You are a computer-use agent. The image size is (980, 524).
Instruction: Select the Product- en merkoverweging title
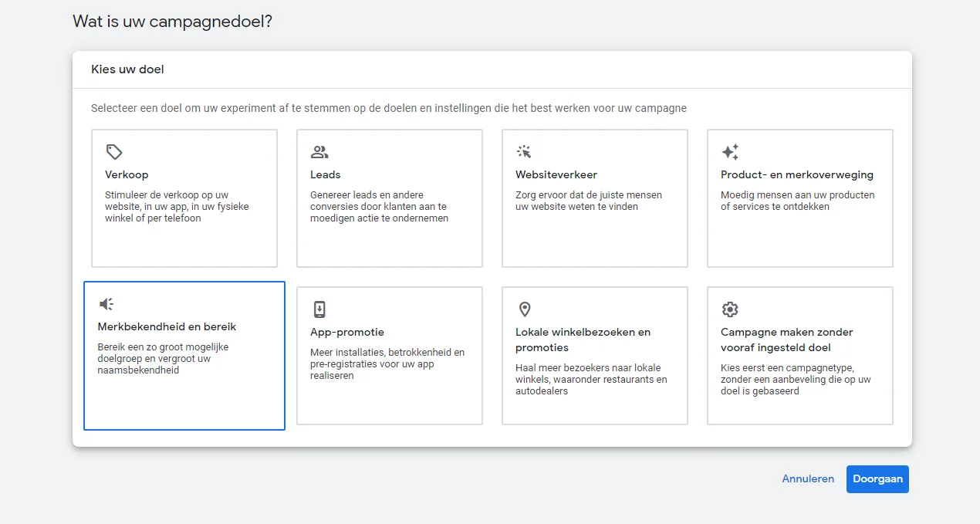[x=797, y=175]
